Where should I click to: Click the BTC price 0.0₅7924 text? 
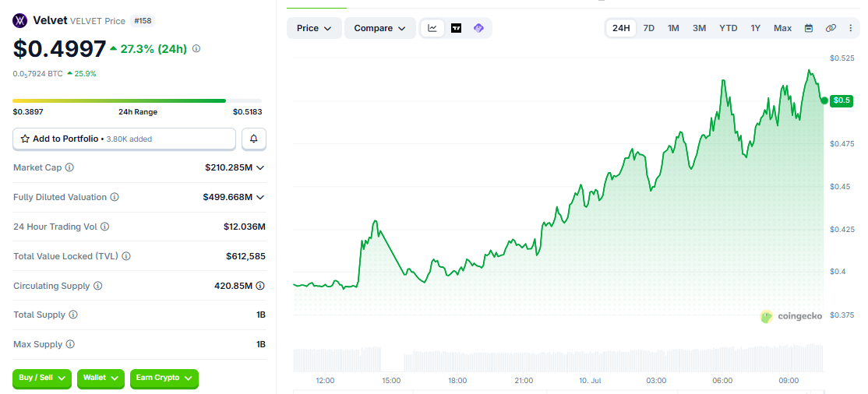37,74
